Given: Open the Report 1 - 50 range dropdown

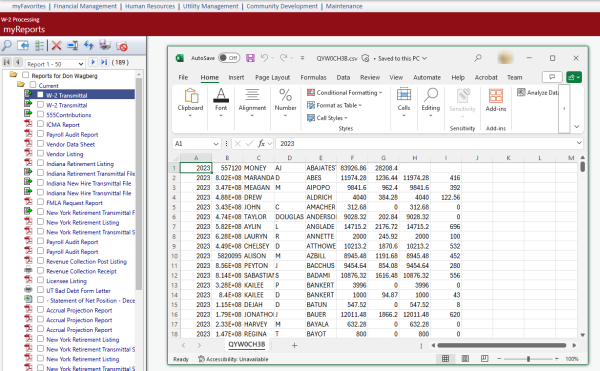Looking at the screenshot, I should pos(55,64).
